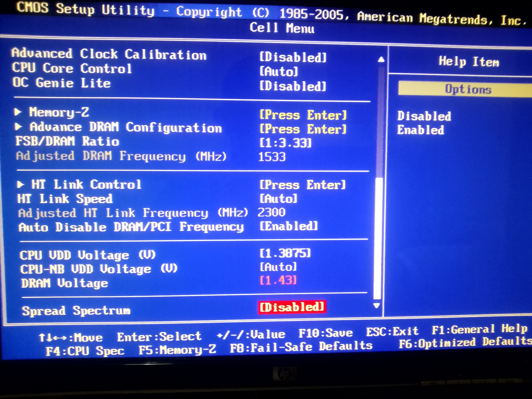Click the Advance DRAM Configuration triangle arrow
The height and width of the screenshot is (399, 532).
coord(18,126)
